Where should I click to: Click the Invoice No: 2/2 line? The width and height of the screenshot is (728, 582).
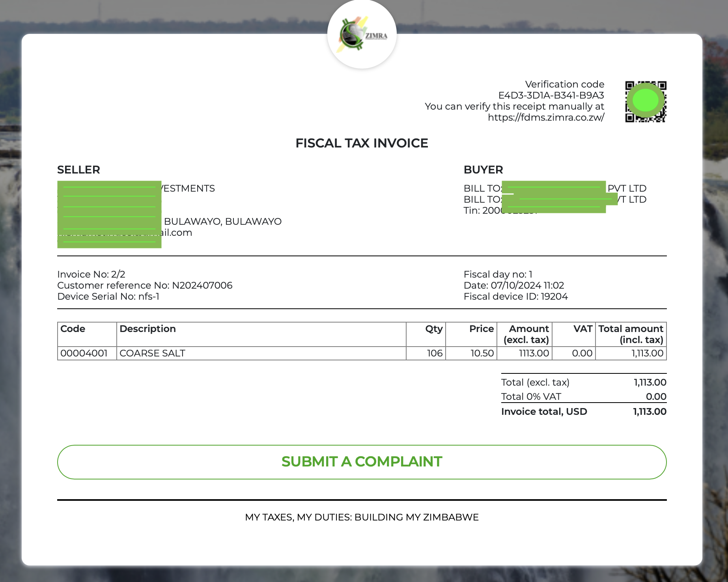[x=91, y=274]
